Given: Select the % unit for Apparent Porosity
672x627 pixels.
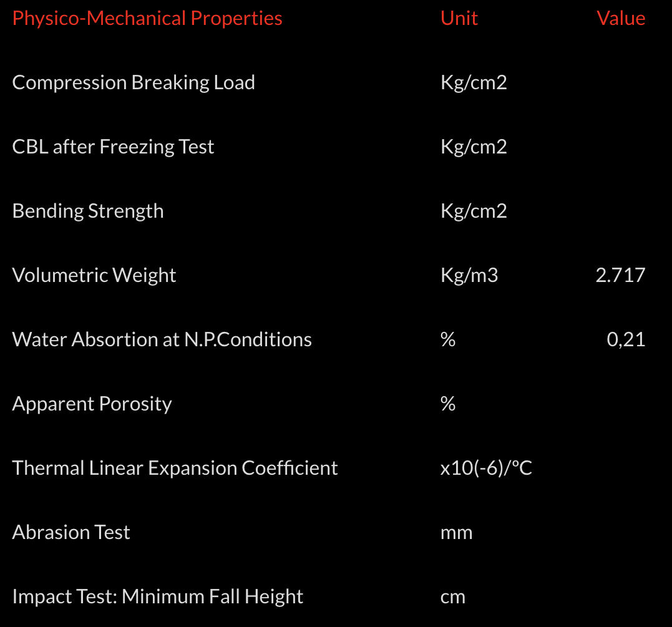Looking at the screenshot, I should [447, 404].
